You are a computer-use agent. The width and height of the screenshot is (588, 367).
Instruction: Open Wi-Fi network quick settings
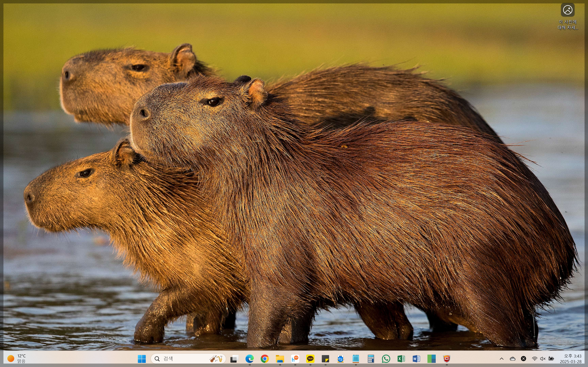click(534, 359)
